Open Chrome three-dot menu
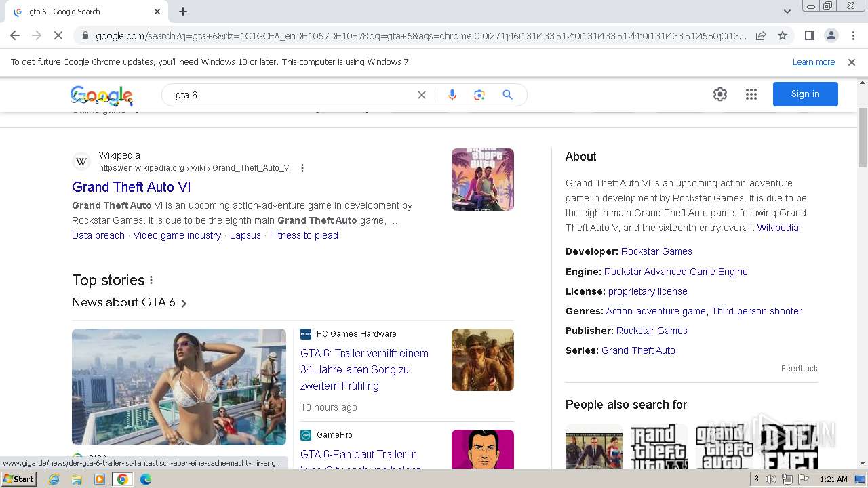The height and width of the screenshot is (488, 868). pyautogui.click(x=852, y=35)
